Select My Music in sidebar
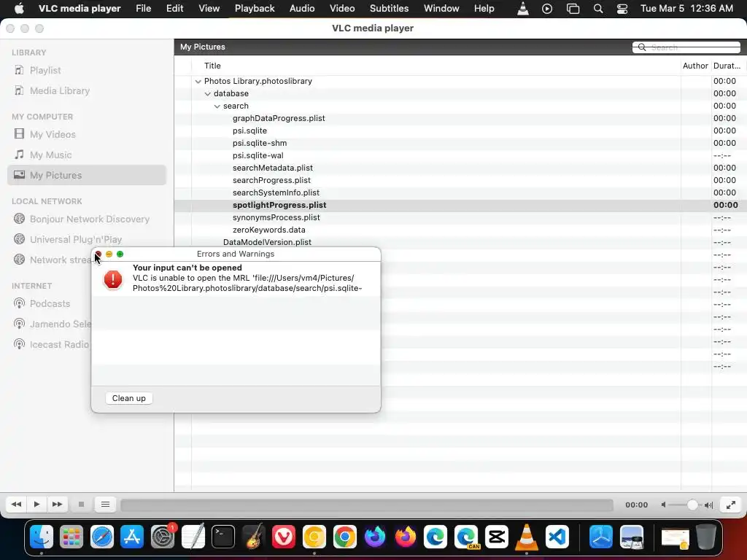Viewport: 747px width, 560px height. tap(50, 155)
